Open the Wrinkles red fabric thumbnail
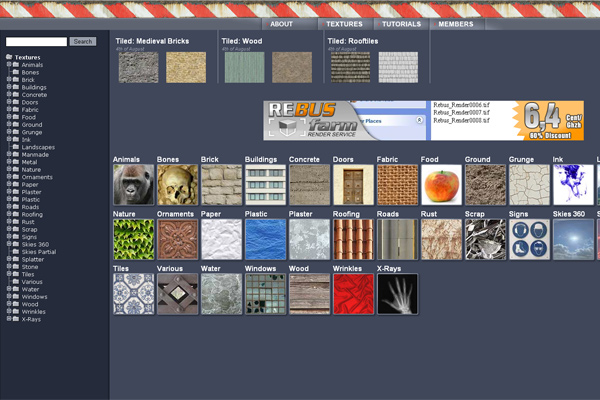600x400 pixels. (354, 294)
